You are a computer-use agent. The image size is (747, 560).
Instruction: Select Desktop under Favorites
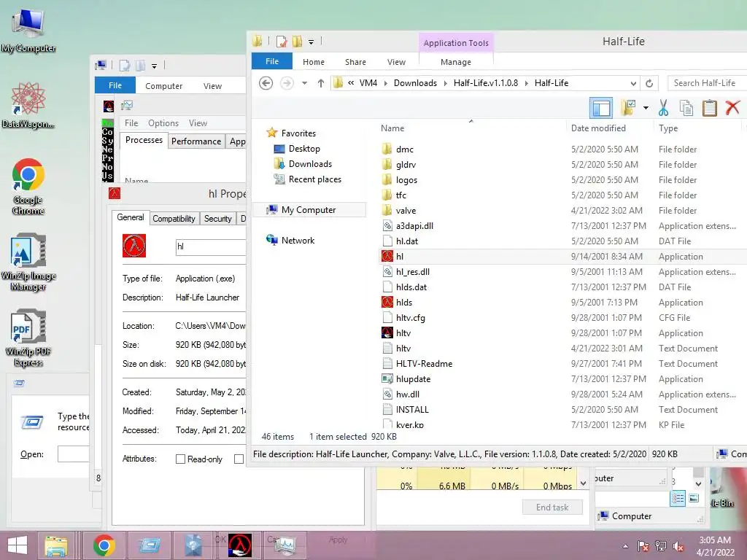(x=304, y=149)
